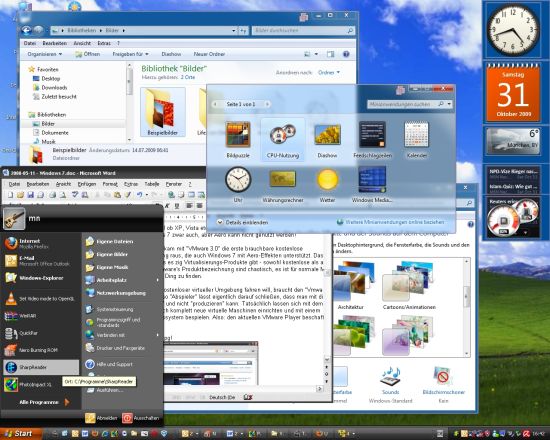Select the CPU-Nutzung gadget in the gallery
This screenshot has width=550, height=440.
click(x=283, y=139)
